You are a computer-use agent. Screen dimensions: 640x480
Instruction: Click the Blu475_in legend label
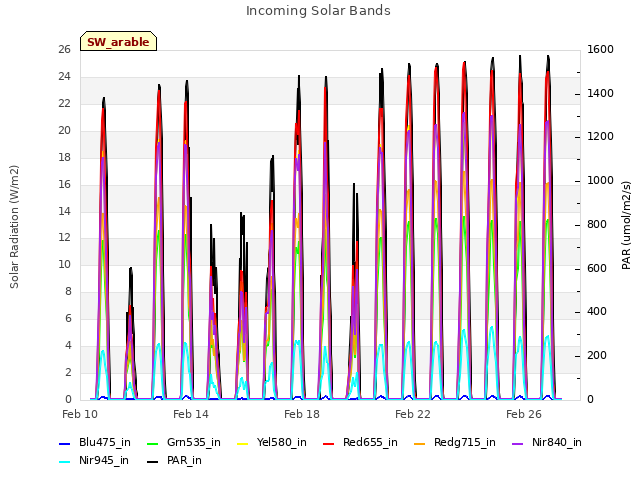click(x=104, y=442)
